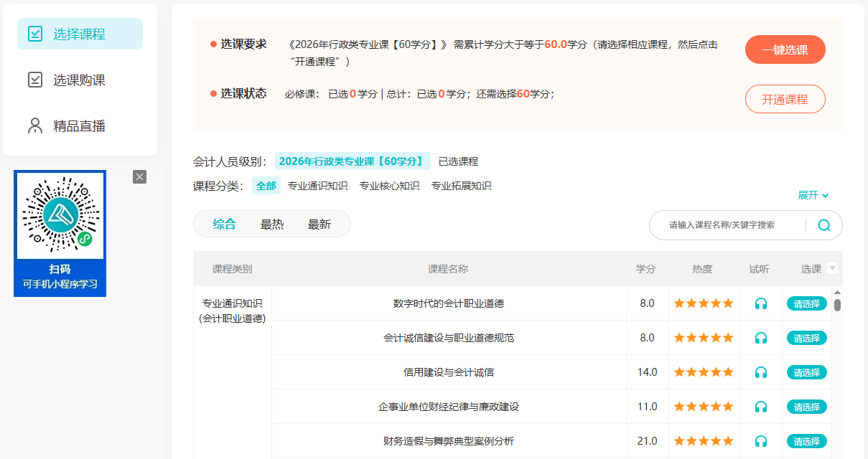Click 请选择 for 会计诚信建设与职业道德规范
868x459 pixels.
(807, 338)
